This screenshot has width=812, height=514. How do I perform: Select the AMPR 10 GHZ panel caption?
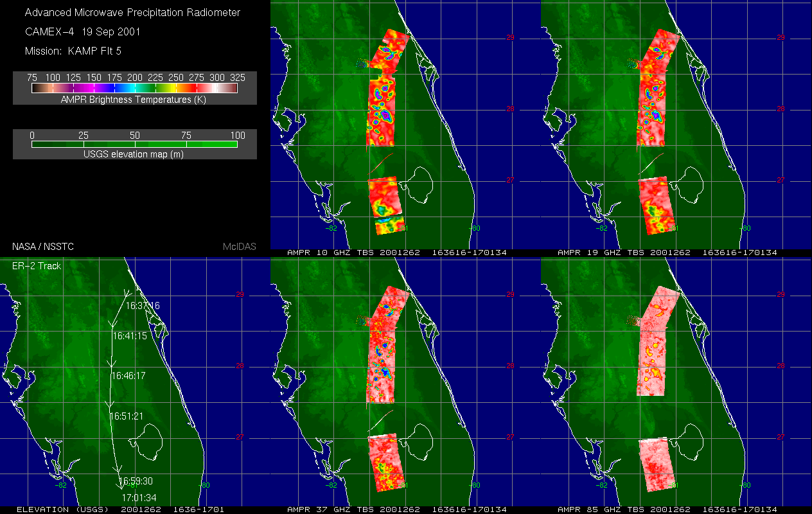tap(397, 253)
